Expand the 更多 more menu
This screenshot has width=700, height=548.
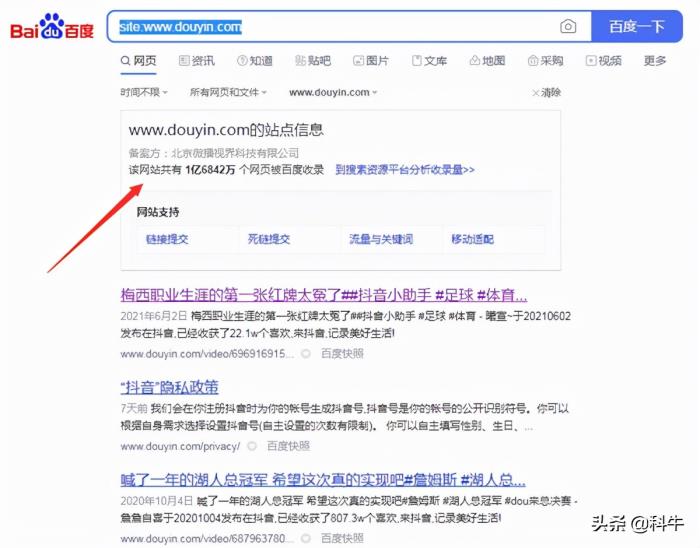pos(655,61)
